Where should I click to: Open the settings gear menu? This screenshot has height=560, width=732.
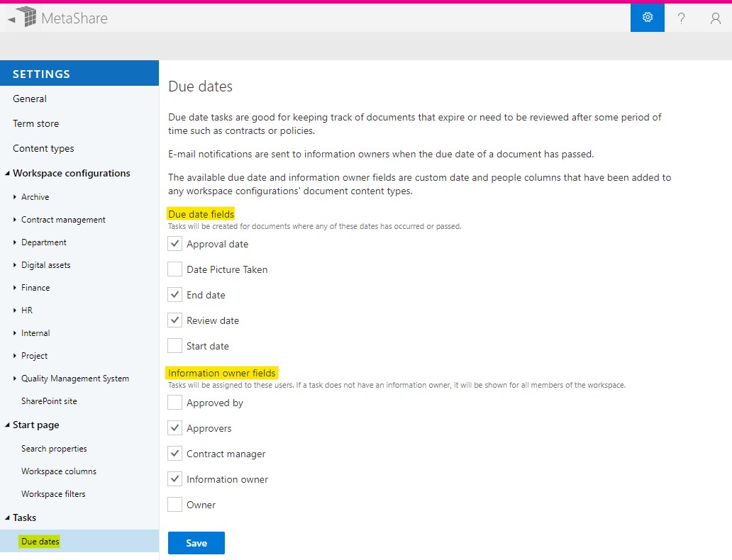pos(646,18)
